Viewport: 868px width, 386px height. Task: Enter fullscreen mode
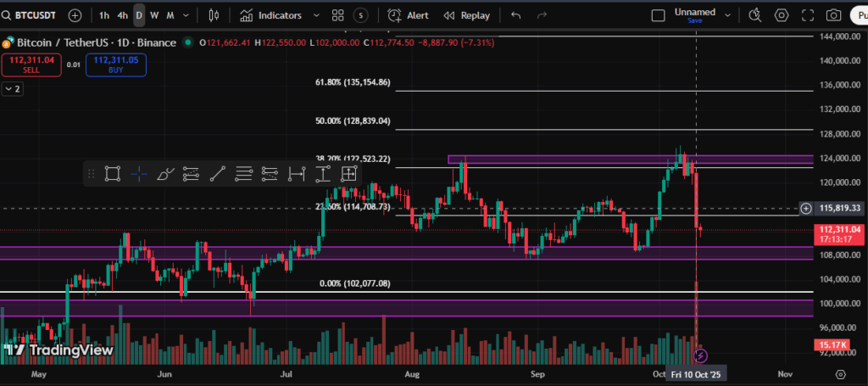[808, 15]
